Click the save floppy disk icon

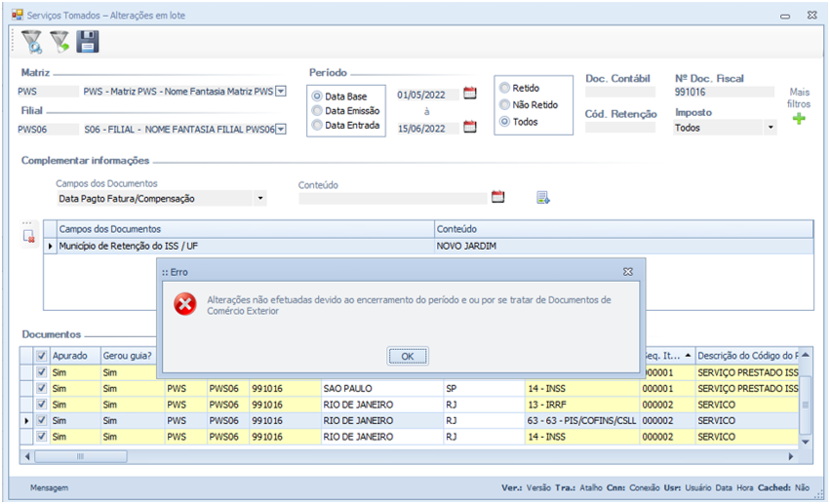click(x=88, y=41)
